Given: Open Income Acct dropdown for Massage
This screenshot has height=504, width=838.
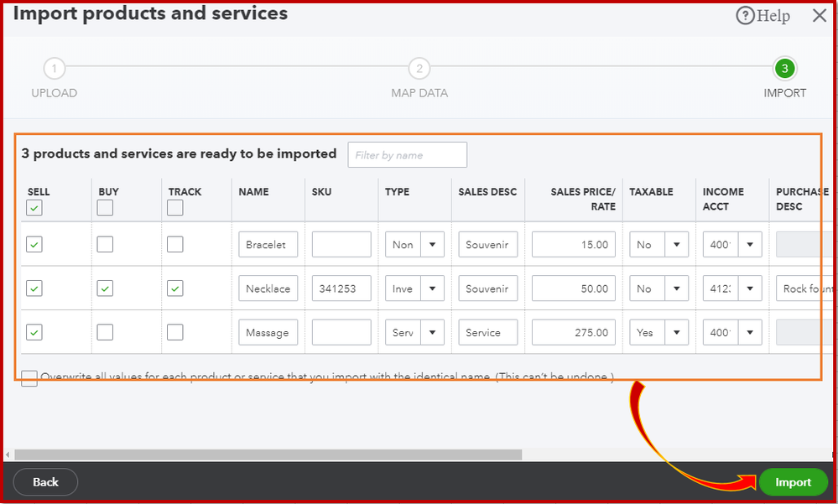Looking at the screenshot, I should pyautogui.click(x=750, y=332).
